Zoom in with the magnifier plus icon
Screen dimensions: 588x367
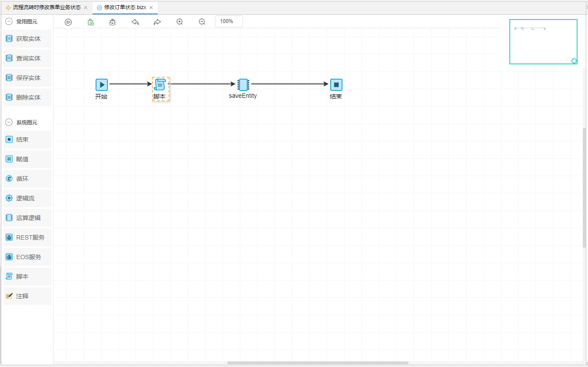pos(179,22)
